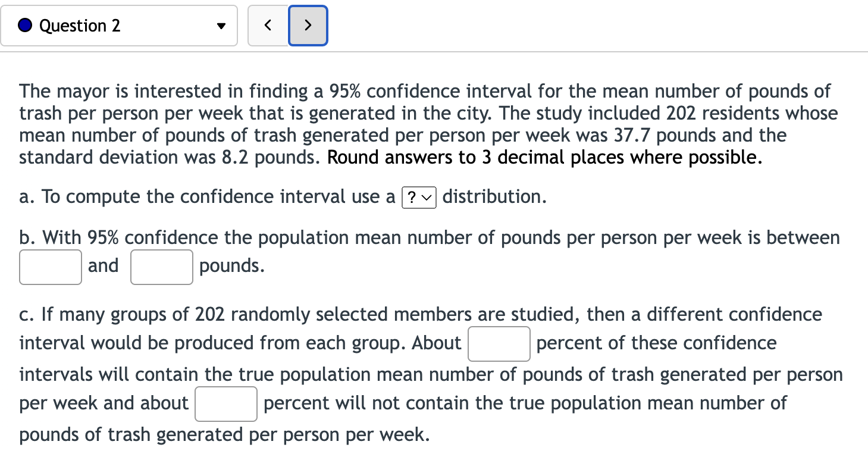Click the highlighted next-question arrow icon

pos(308,26)
